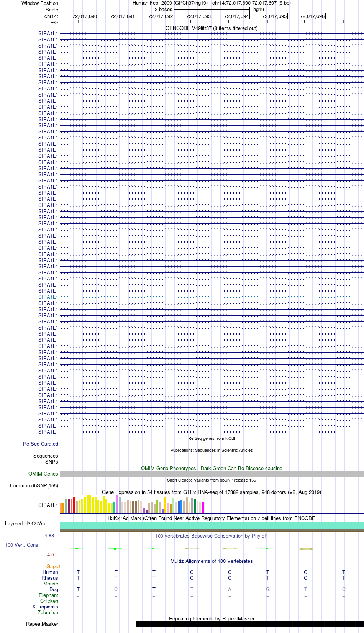Click the magenta bar in GTEx expression chart
This screenshot has width=364, height=633.
pyautogui.click(x=203, y=507)
